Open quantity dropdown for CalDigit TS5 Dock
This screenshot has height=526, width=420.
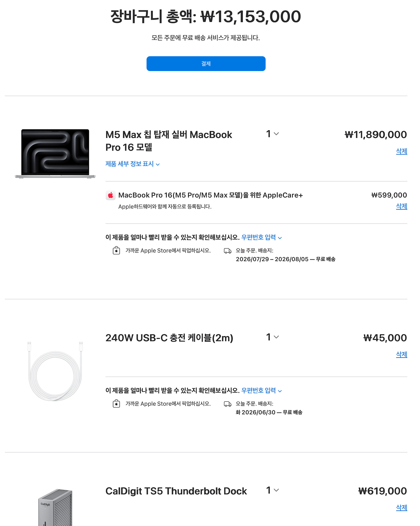point(272,490)
